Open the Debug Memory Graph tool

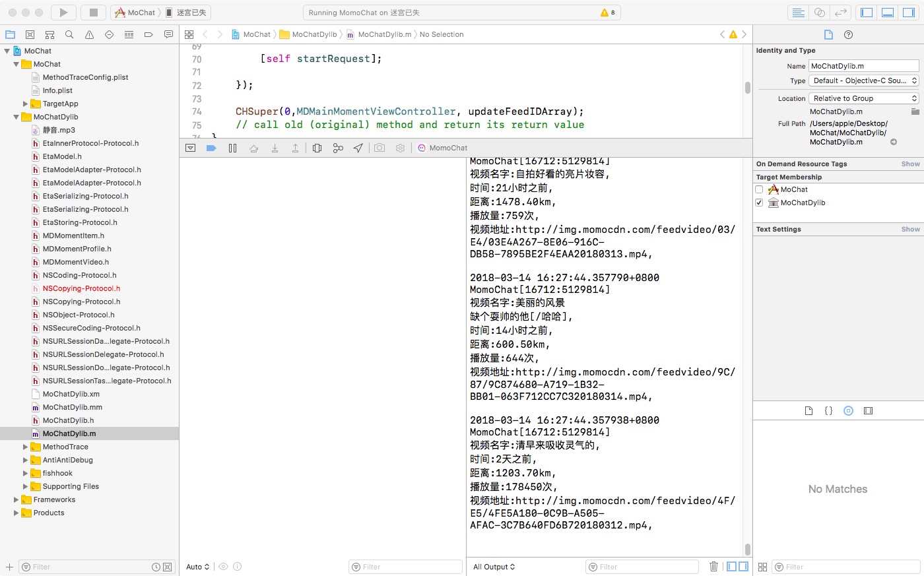point(338,148)
